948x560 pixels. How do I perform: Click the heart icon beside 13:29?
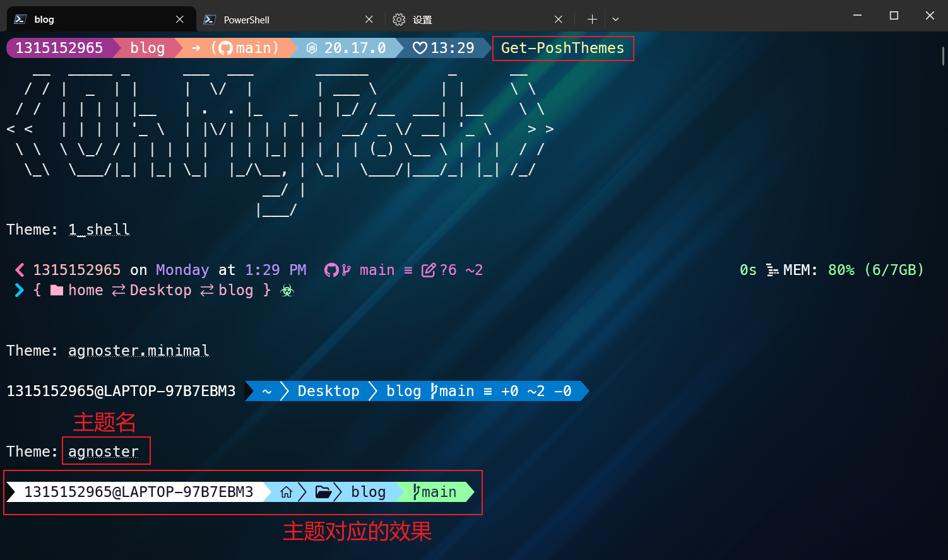420,48
